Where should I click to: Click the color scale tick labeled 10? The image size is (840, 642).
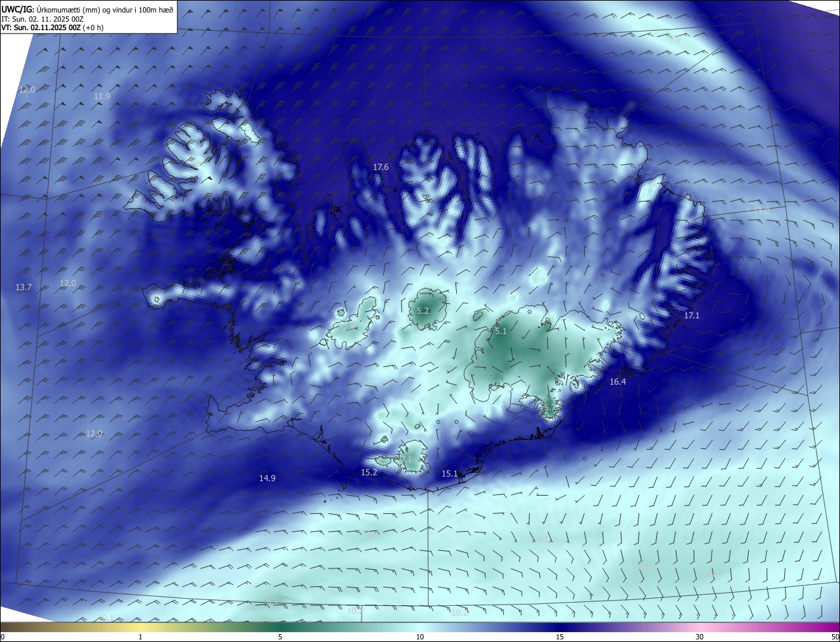coord(420,637)
